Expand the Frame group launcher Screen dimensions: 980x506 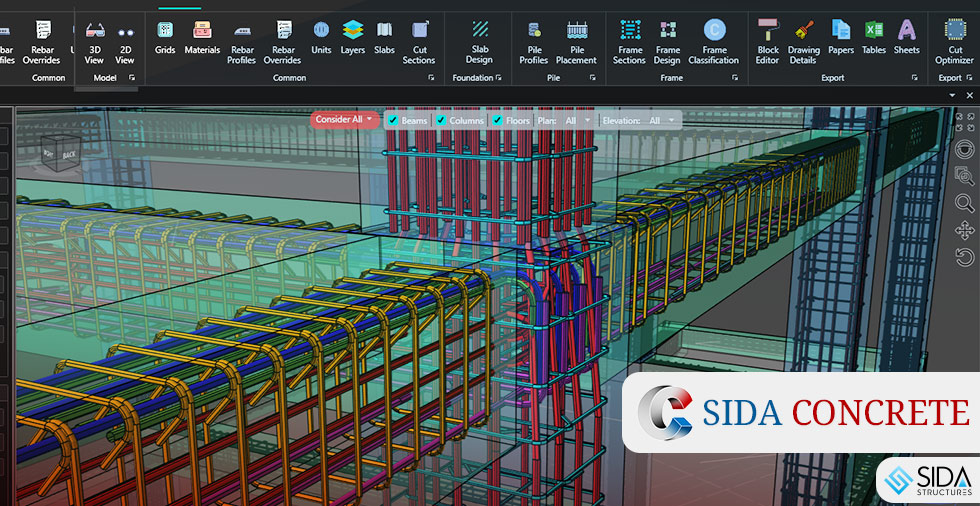pos(736,77)
